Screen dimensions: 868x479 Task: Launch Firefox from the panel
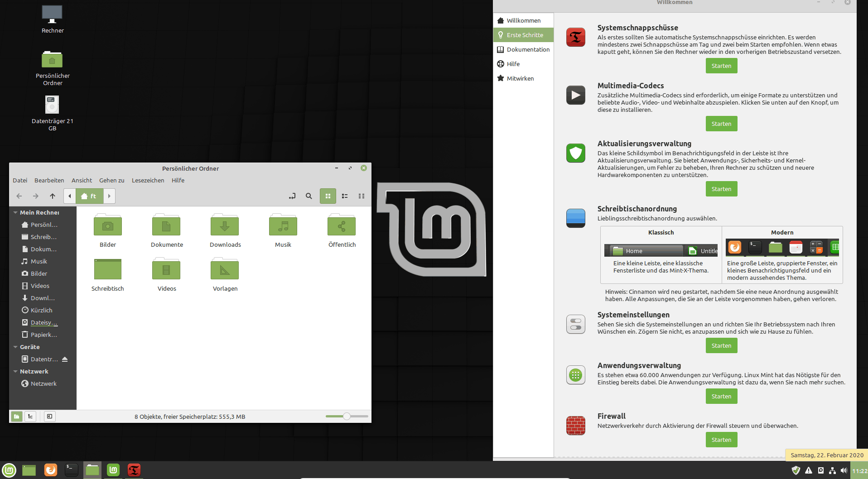[51, 470]
